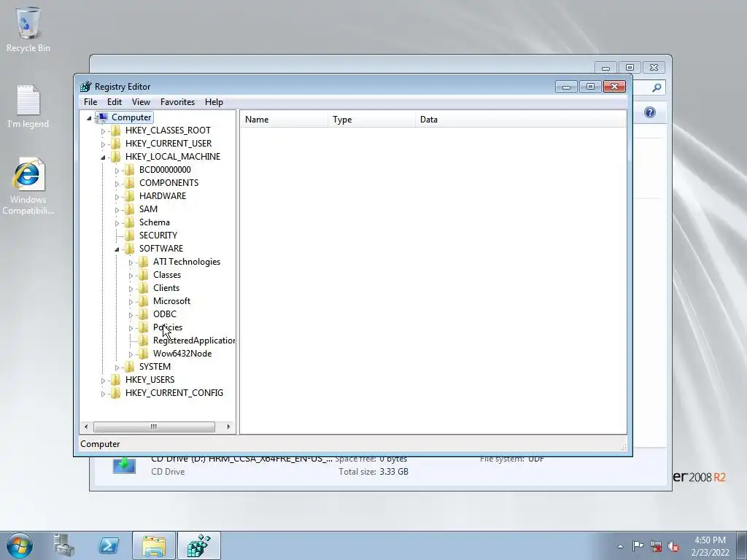Image resolution: width=747 pixels, height=560 pixels.
Task: Click the tree scrollbar left arrow
Action: [86, 427]
